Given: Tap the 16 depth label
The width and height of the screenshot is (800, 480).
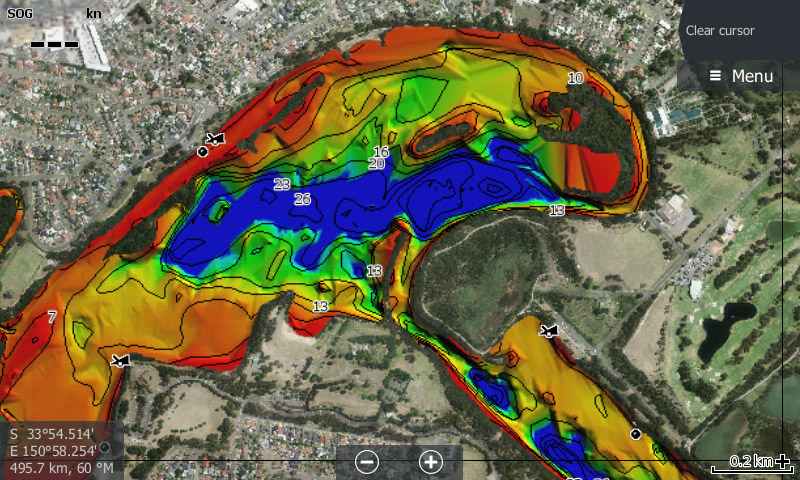Looking at the screenshot, I should tap(381, 151).
